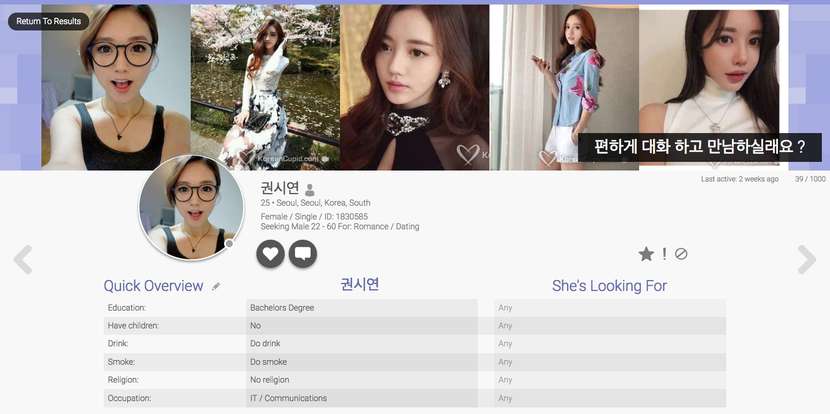Open the round profile avatar photo
Screen dimensions: 830x414
click(191, 208)
